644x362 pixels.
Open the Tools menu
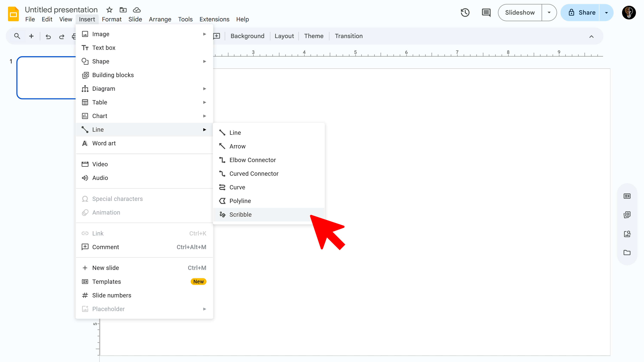(185, 19)
